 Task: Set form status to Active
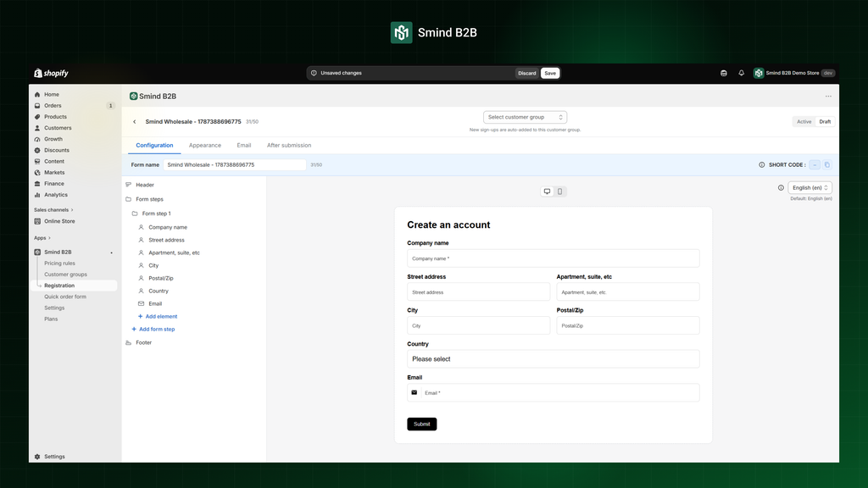804,122
